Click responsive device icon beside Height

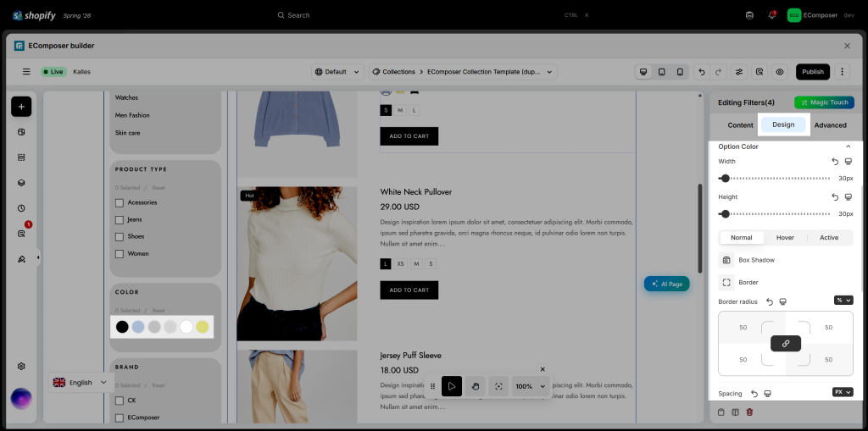pyautogui.click(x=848, y=197)
